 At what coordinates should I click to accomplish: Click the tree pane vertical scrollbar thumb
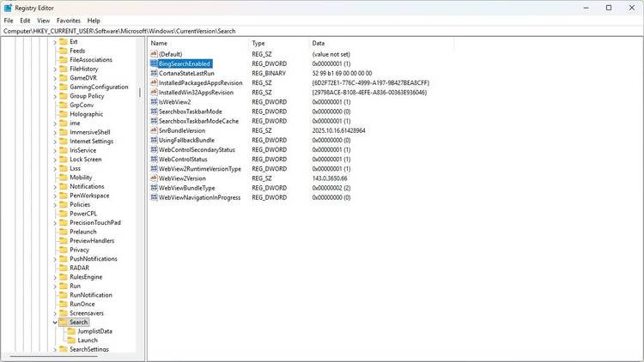[x=140, y=93]
